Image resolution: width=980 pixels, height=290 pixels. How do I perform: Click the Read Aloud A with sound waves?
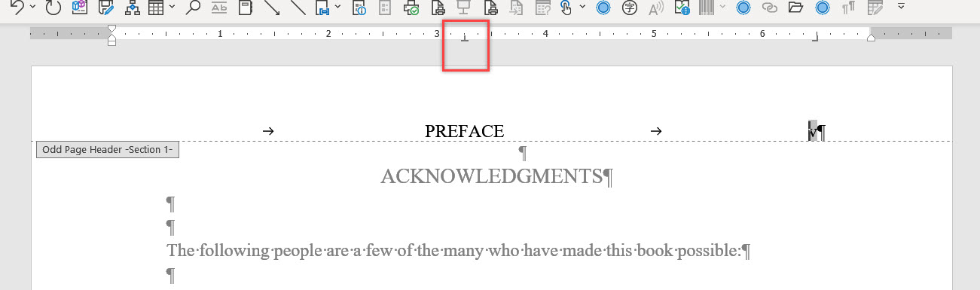click(656, 8)
